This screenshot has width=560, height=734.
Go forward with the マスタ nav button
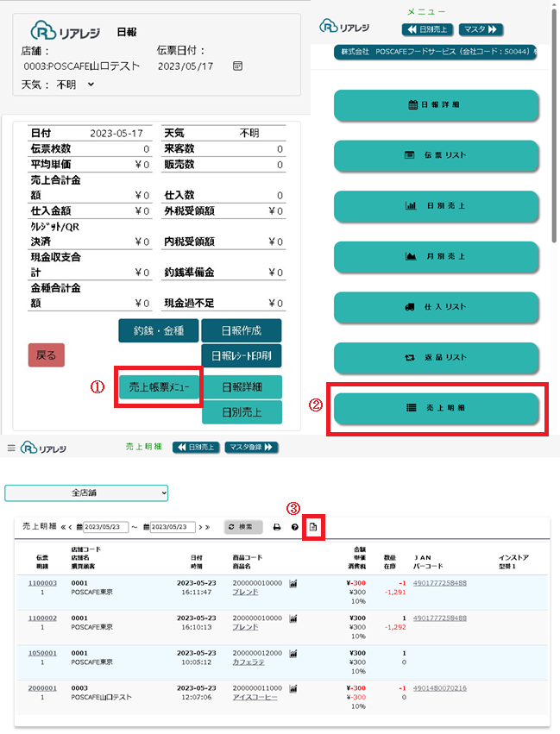[x=481, y=29]
